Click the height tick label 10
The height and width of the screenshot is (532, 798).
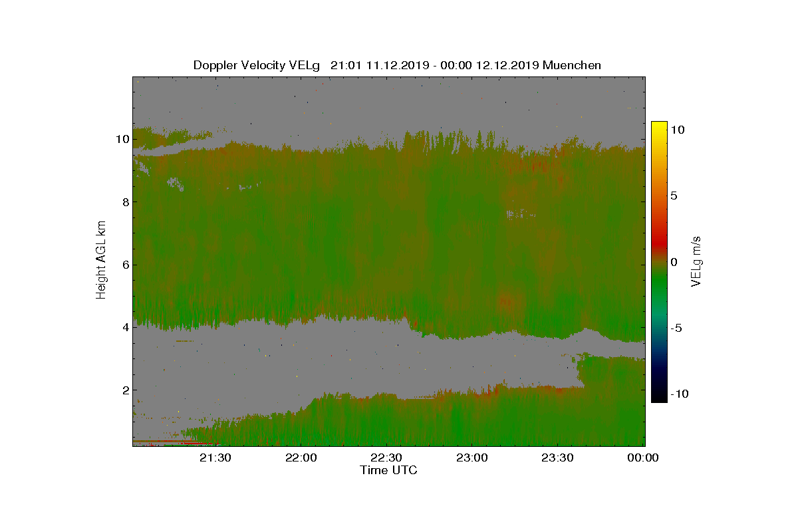pos(122,139)
